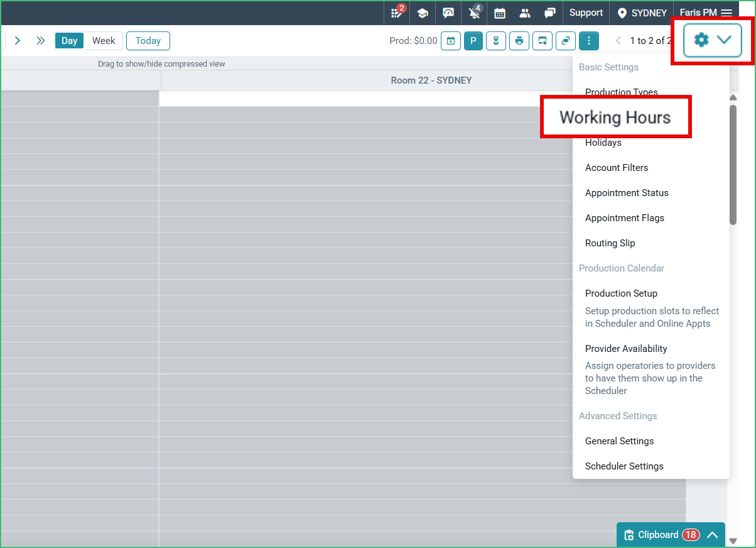756x548 pixels.
Task: Jump forward with the double chevron arrow
Action: point(40,41)
